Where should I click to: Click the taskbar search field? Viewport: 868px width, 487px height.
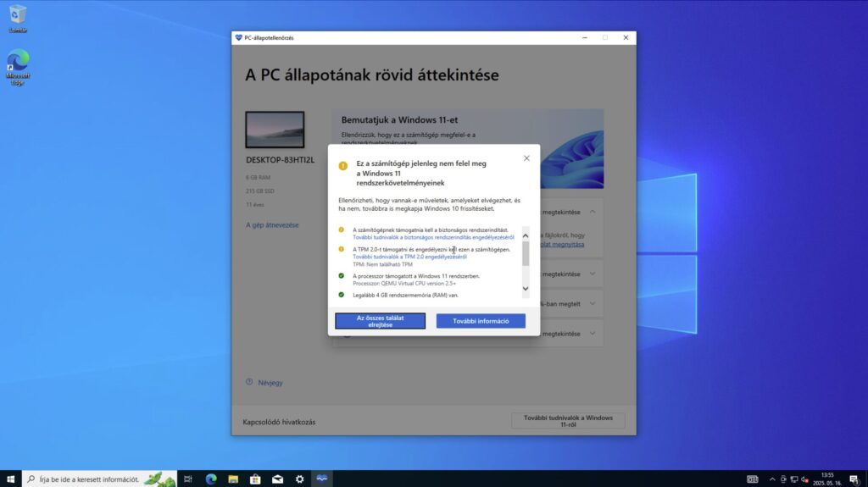coord(100,479)
